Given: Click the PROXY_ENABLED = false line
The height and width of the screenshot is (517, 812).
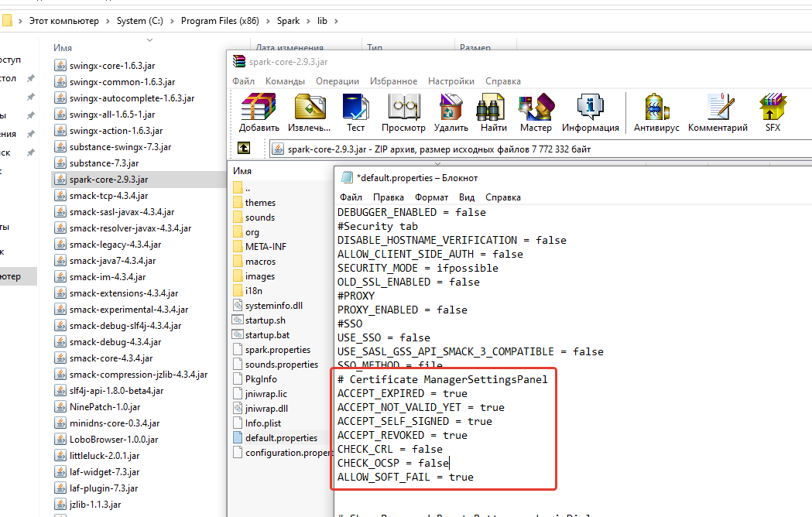Looking at the screenshot, I should point(402,310).
